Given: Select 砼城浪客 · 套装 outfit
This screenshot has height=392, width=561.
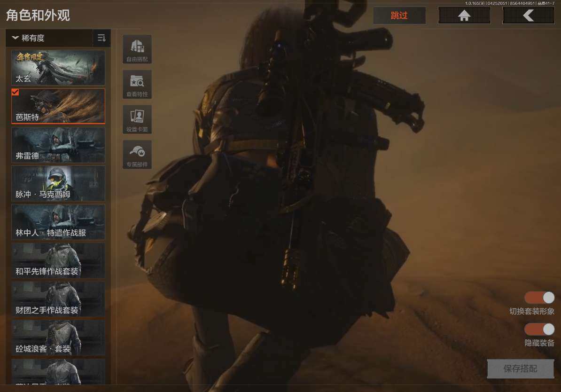Looking at the screenshot, I should click(x=58, y=338).
